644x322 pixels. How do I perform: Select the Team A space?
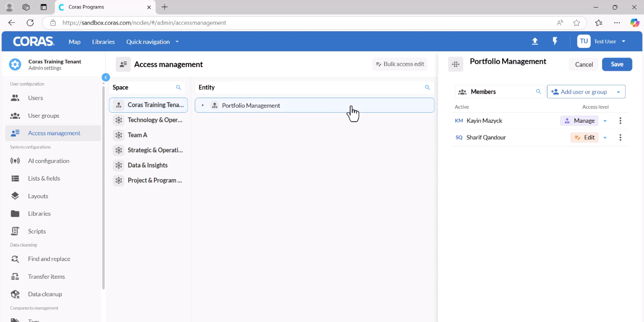(x=148, y=135)
